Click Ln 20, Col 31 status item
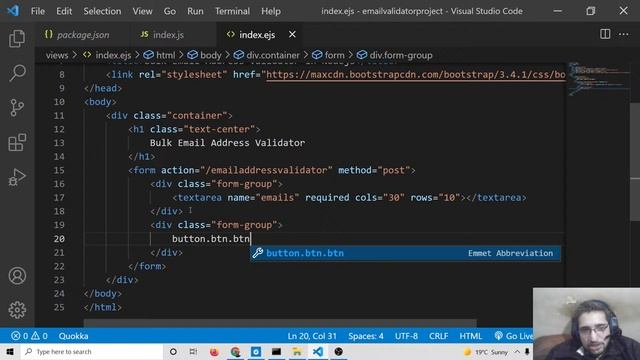This screenshot has height=360, width=640. 312,336
